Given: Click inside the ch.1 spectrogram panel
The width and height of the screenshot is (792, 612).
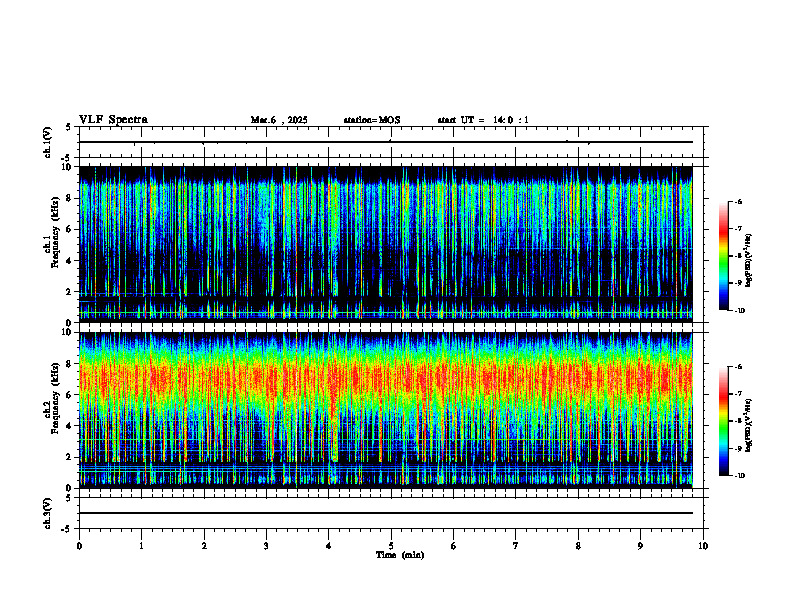Looking at the screenshot, I should pyautogui.click(x=386, y=244).
